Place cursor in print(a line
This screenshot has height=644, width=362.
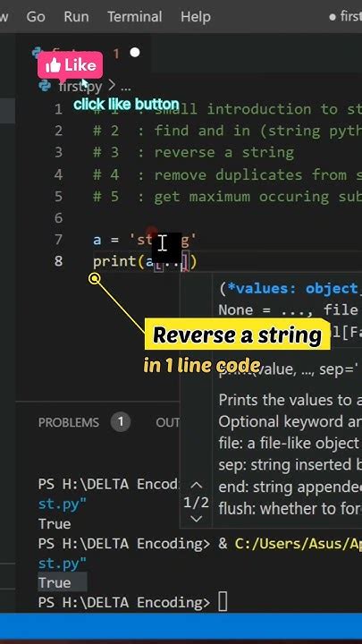pos(145,261)
